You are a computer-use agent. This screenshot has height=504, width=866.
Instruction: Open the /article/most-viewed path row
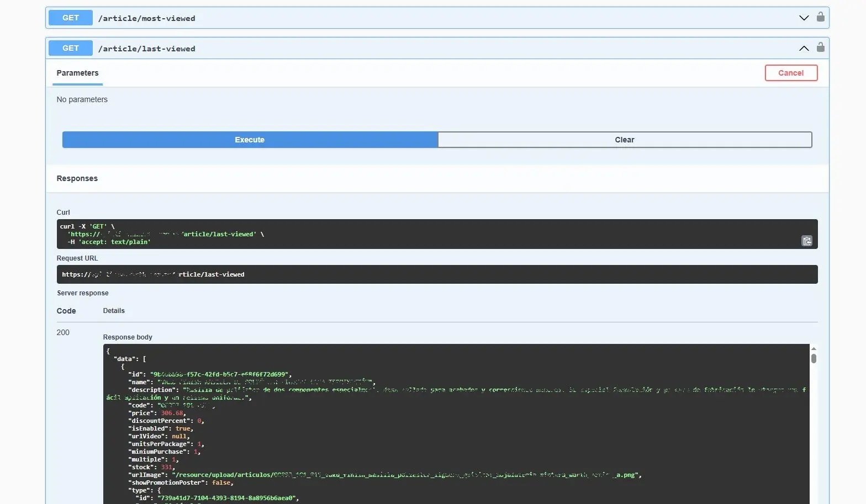click(146, 18)
